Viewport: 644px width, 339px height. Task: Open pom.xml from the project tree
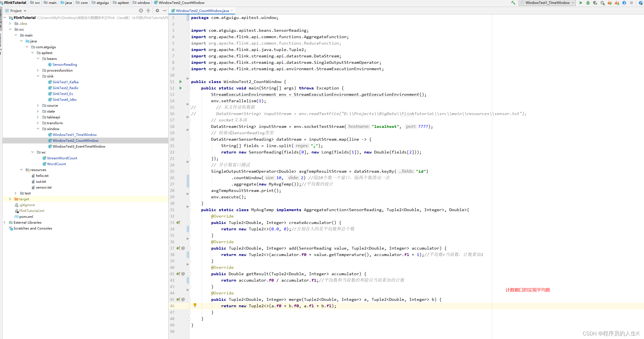click(26, 216)
